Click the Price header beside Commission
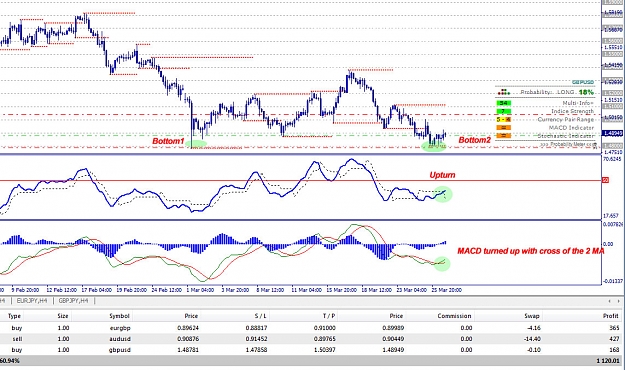 [396, 316]
